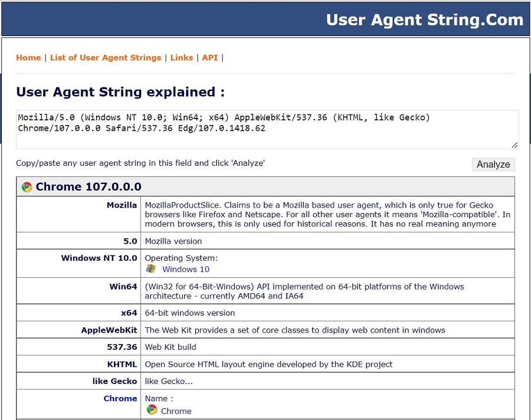Click the '537.36' row label
Viewport: 531px width, 420px height.
(x=122, y=347)
